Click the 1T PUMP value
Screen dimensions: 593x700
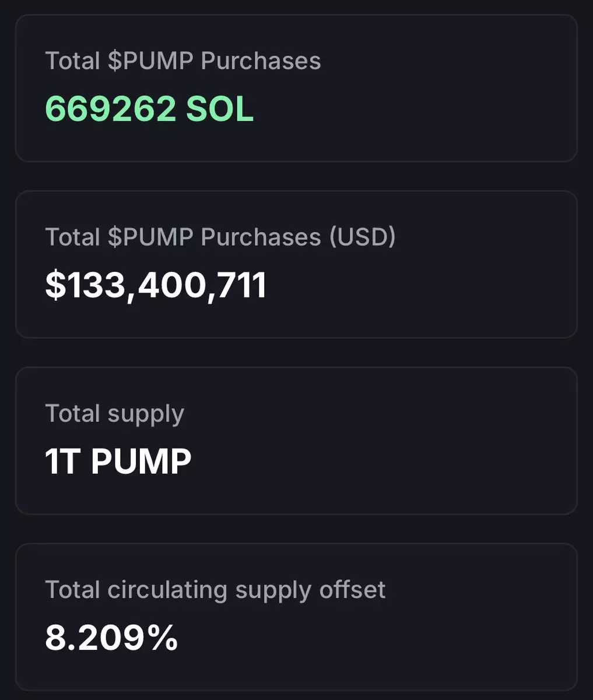118,461
